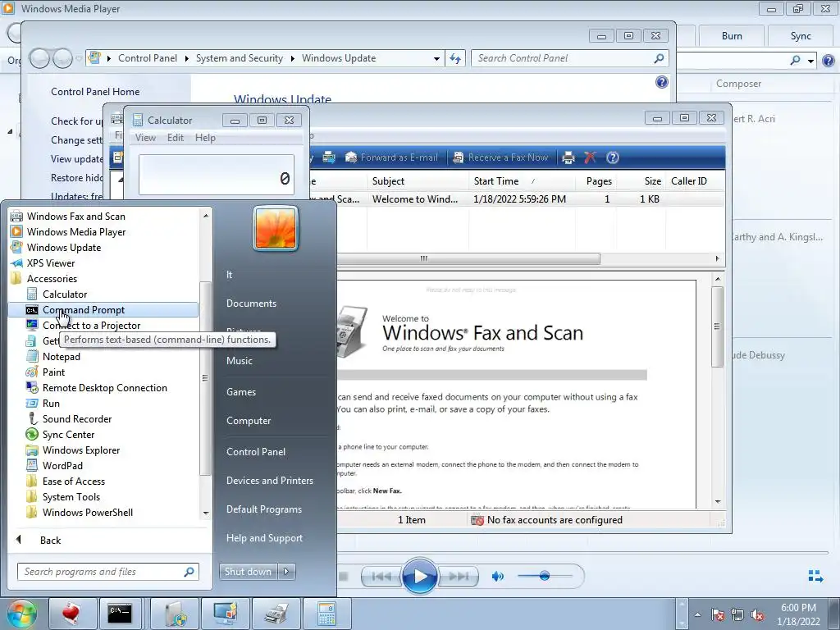Launch XPS Viewer
The height and width of the screenshot is (630, 840).
point(50,262)
